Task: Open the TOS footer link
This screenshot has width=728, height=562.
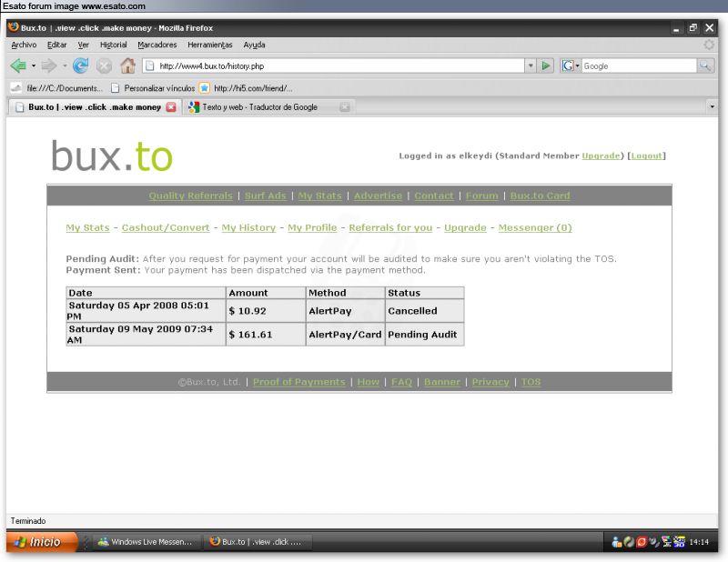Action: 531,381
